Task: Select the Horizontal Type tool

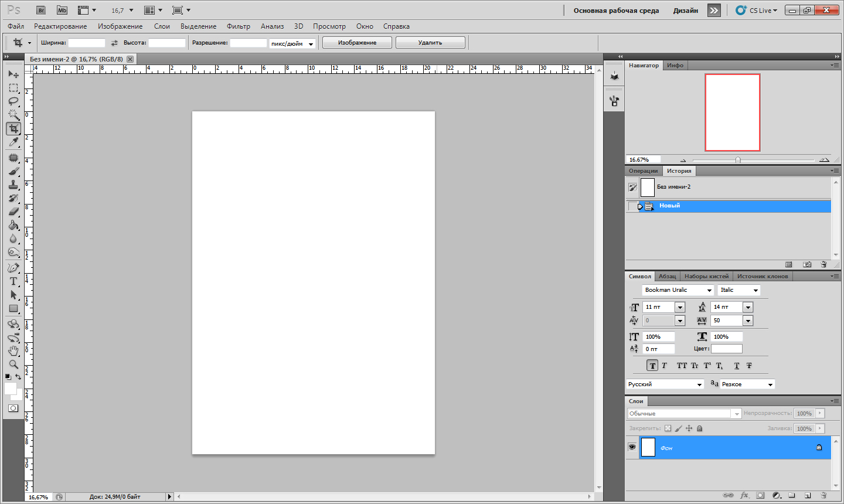Action: [13, 281]
